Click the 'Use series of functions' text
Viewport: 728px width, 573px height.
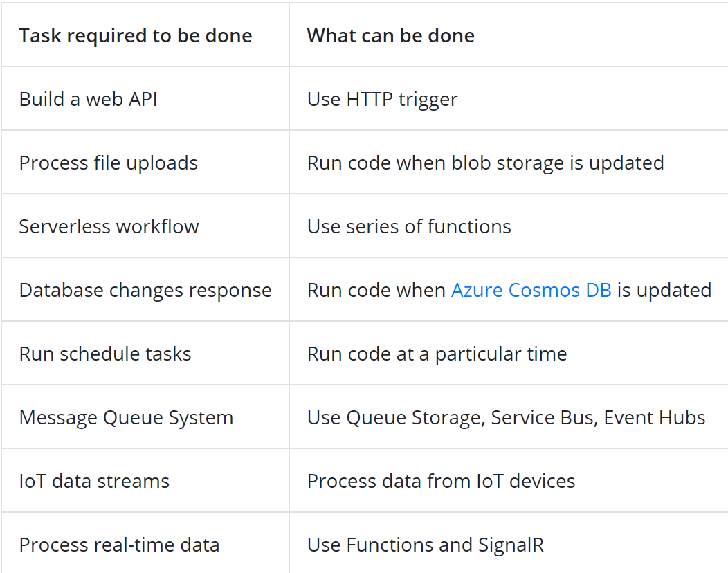(409, 226)
